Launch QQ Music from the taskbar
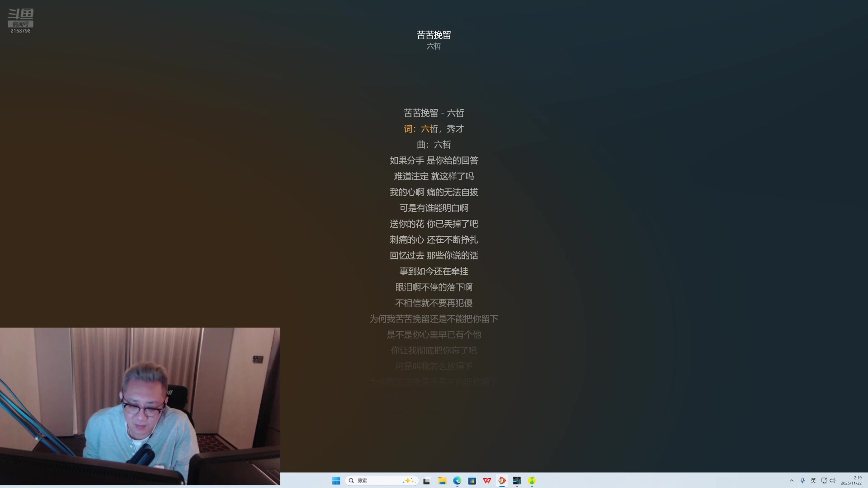The width and height of the screenshot is (868, 488). point(532,480)
